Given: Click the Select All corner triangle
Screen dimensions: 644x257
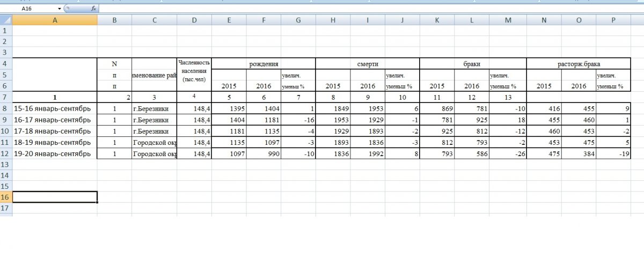Looking at the screenshot, I should [6, 20].
